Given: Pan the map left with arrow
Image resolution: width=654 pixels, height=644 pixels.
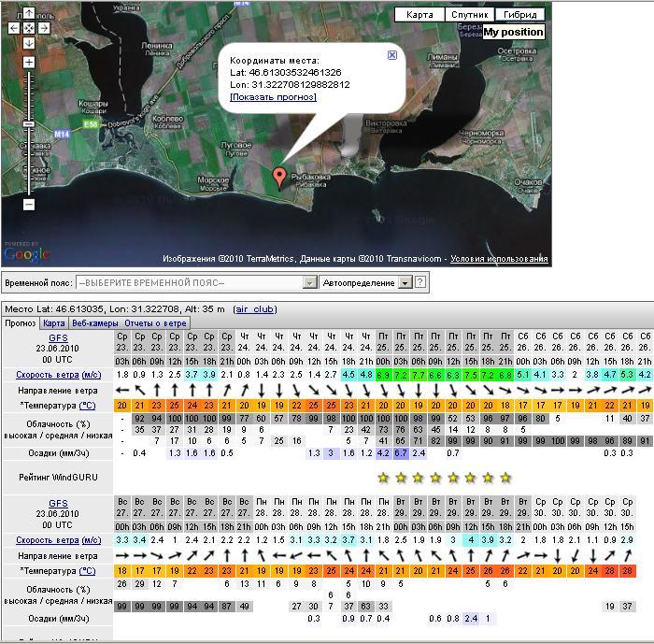Looking at the screenshot, I should click(14, 28).
